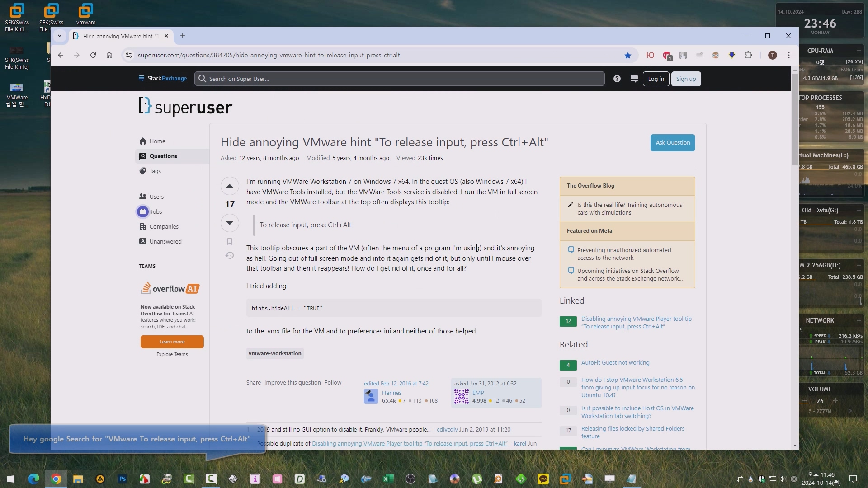Click the Chrome back navigation arrow
This screenshot has width=868, height=488.
(x=61, y=55)
